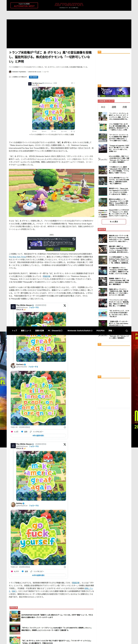Click フォローする next to @XacharyGG
The width and height of the screenshot is (138, 644).
(33, 367)
